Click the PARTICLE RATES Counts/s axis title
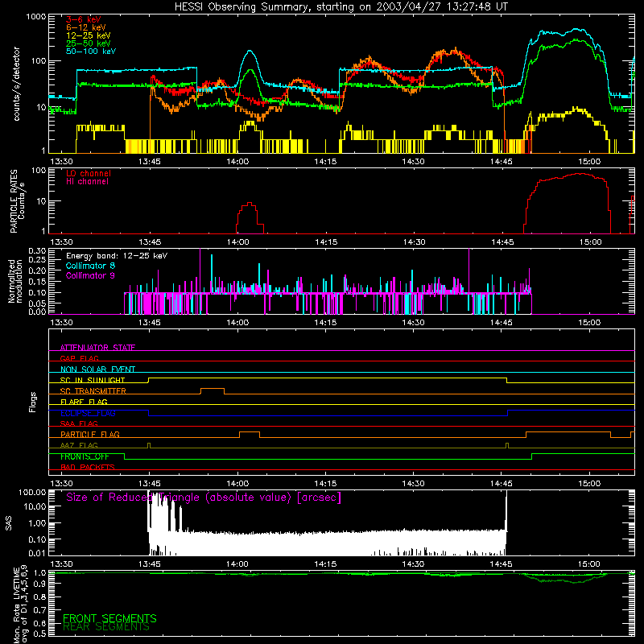The image size is (644, 644). [17, 201]
